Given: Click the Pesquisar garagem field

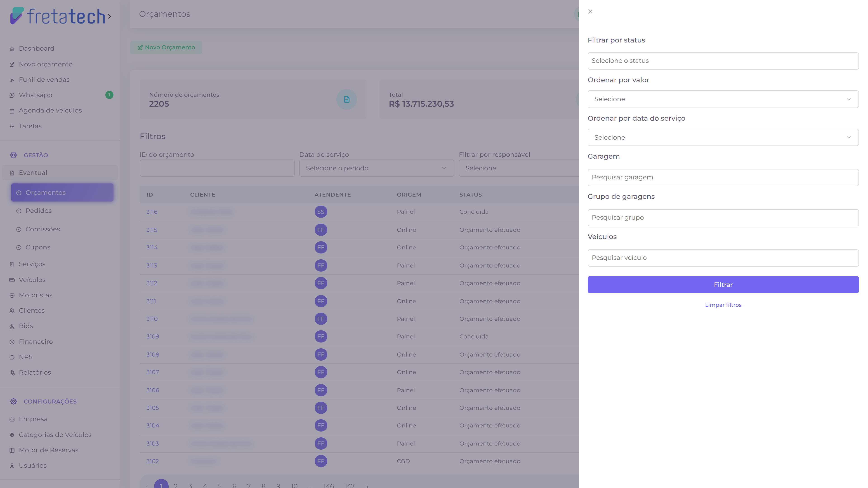Looking at the screenshot, I should [723, 178].
